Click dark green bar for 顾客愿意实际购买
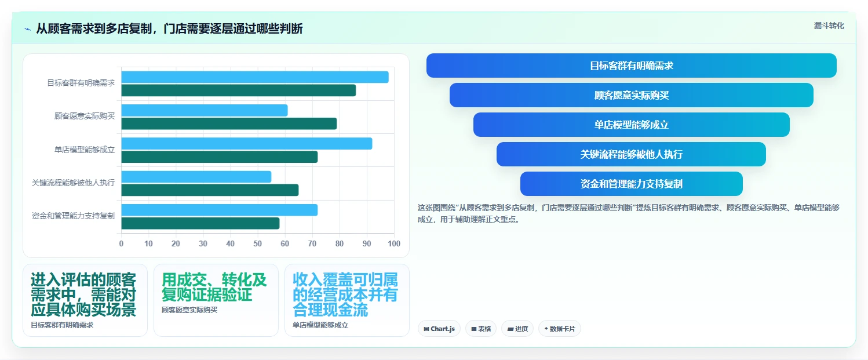Viewport: 868px width, 360px height. pos(229,123)
